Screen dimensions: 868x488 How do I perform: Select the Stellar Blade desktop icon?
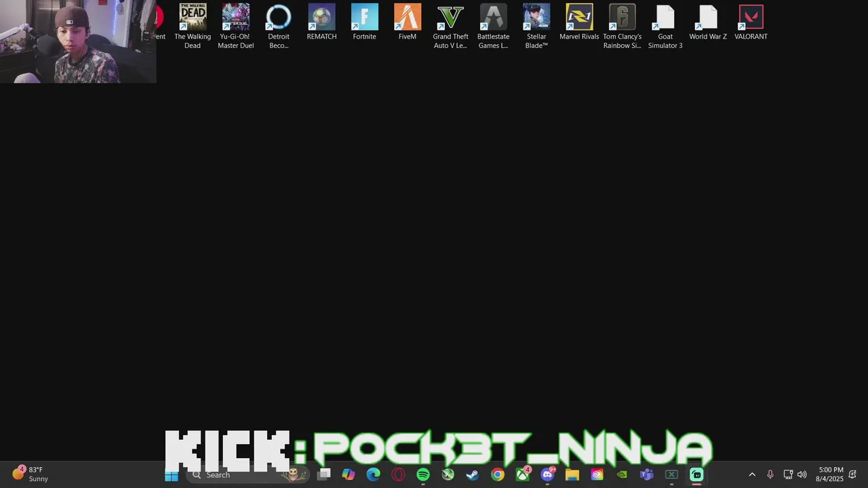(x=536, y=26)
